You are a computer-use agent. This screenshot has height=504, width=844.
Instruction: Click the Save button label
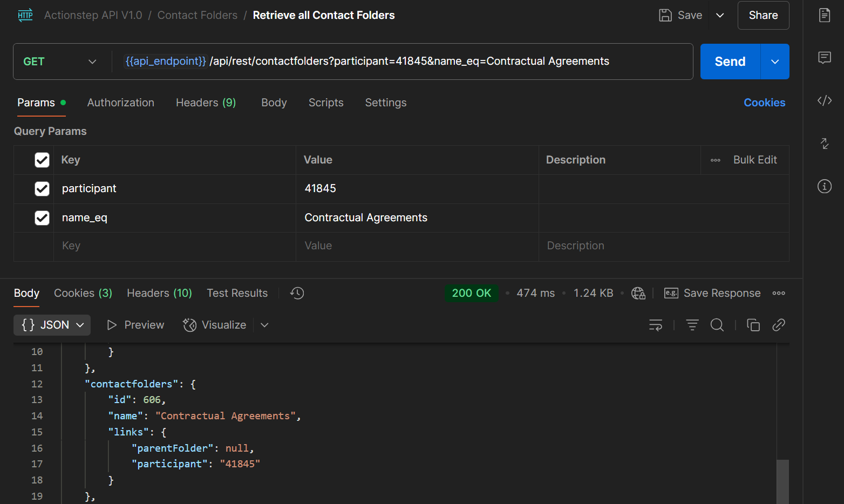690,15
